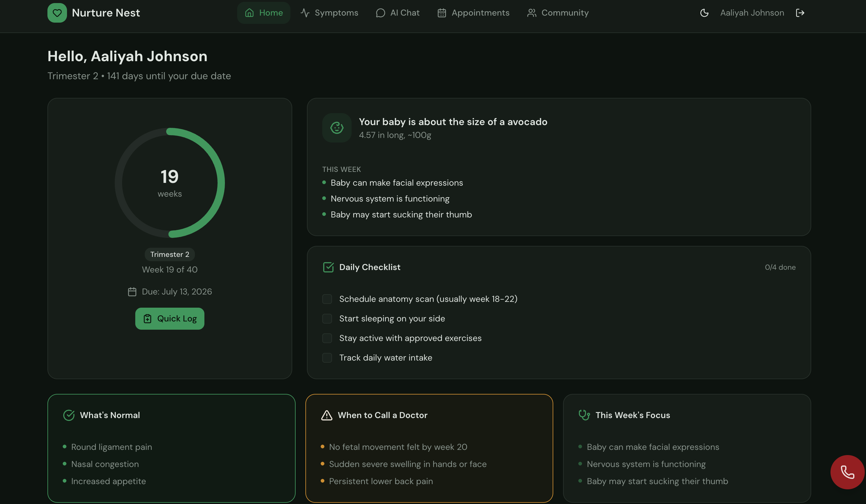Click the warning triangle doctor icon
The image size is (866, 504).
(x=327, y=415)
